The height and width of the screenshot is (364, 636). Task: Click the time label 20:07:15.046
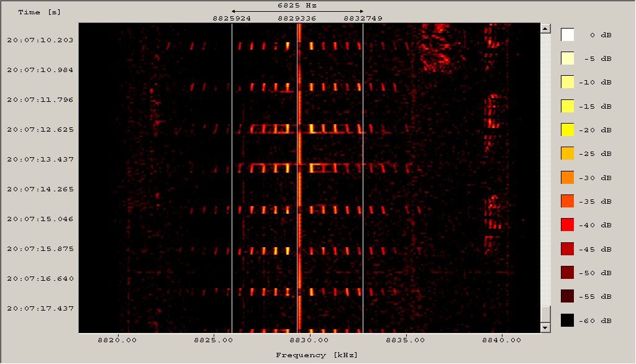pyautogui.click(x=40, y=219)
